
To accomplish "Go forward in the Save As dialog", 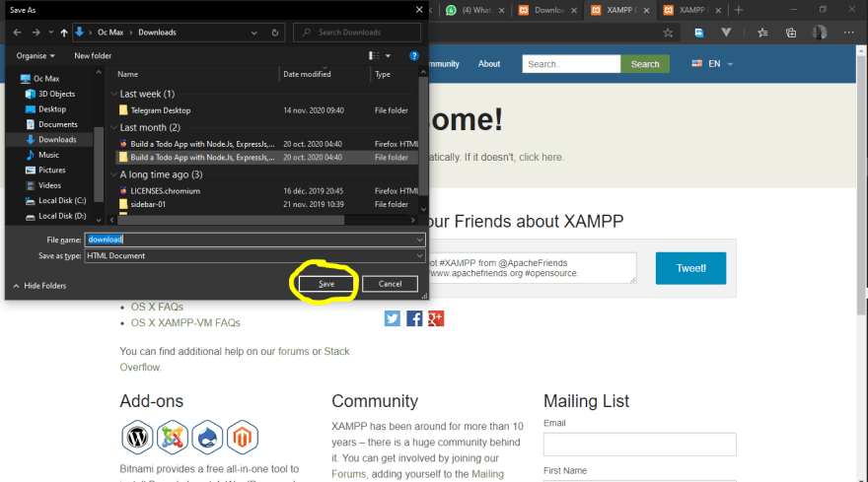I will point(36,33).
